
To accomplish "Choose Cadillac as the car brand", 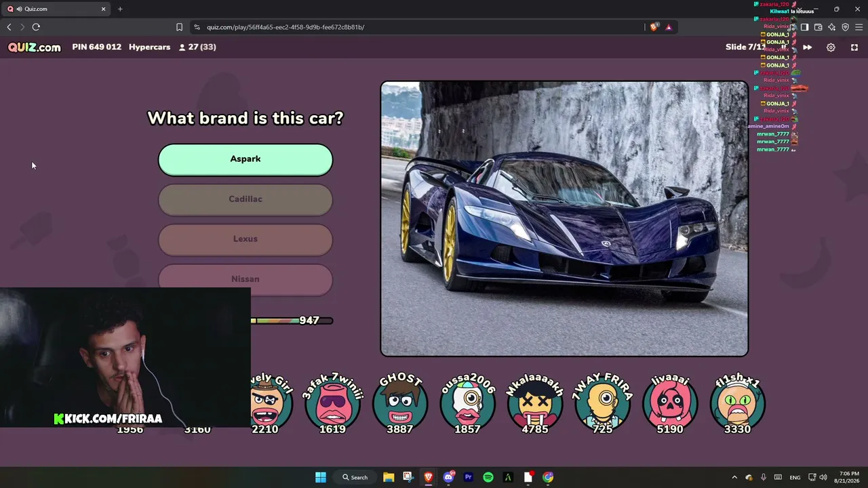I will [245, 199].
